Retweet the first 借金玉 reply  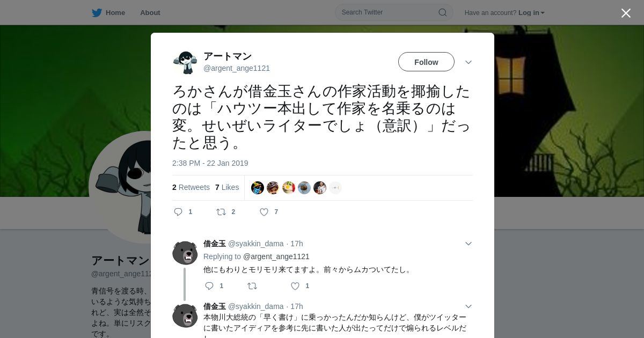click(x=252, y=286)
